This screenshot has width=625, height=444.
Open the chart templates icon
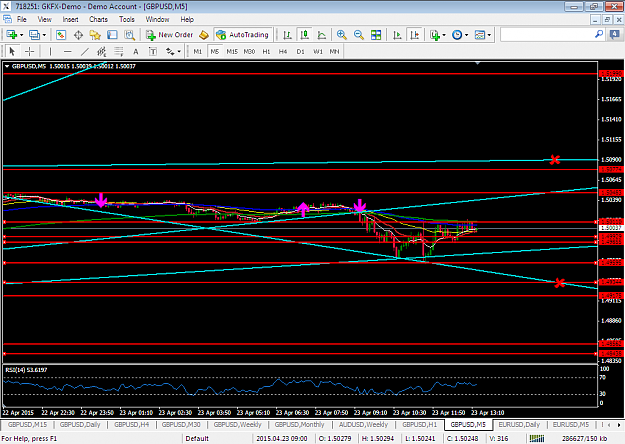(x=480, y=35)
